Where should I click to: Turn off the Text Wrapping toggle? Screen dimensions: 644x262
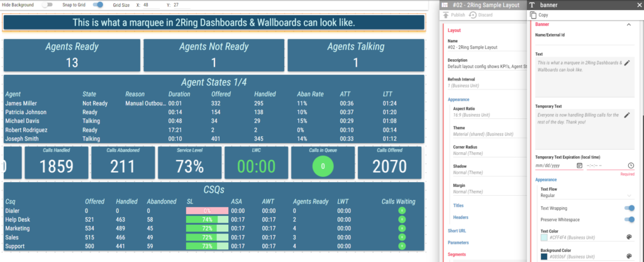tap(629, 208)
